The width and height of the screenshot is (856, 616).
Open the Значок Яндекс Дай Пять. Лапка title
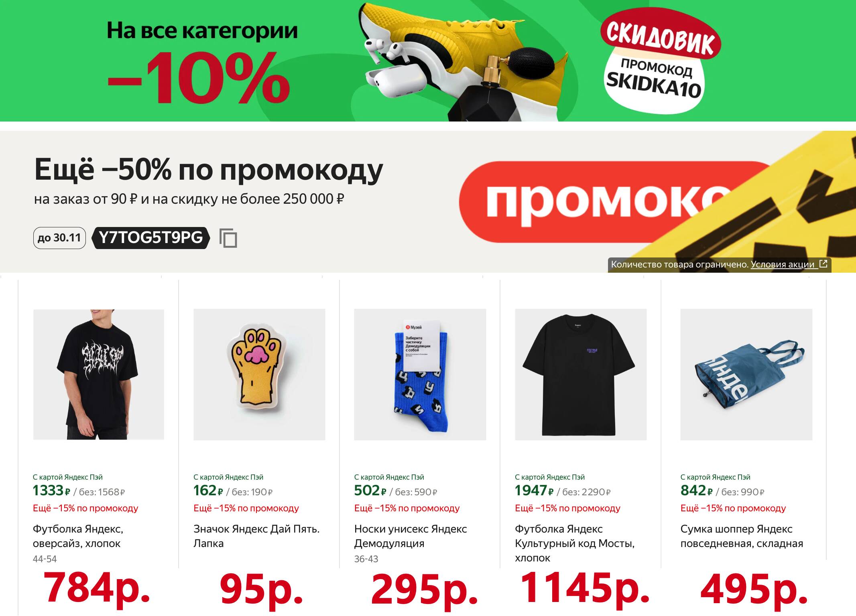coord(256,536)
